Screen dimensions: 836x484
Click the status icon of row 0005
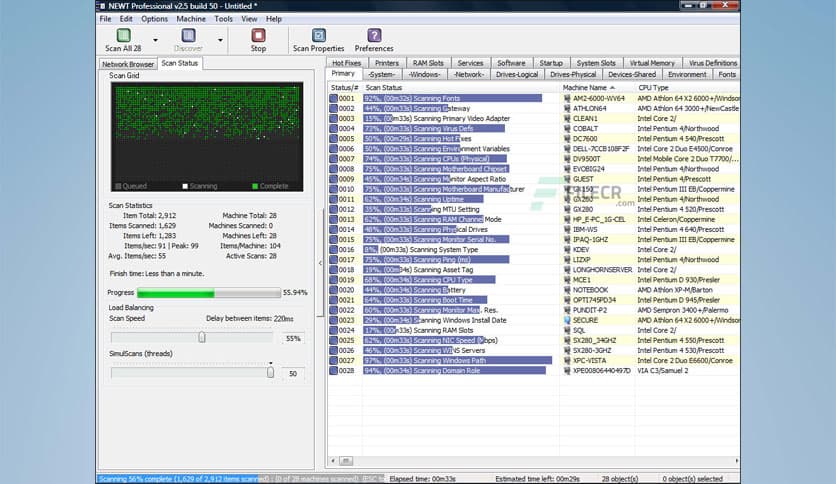tap(333, 139)
